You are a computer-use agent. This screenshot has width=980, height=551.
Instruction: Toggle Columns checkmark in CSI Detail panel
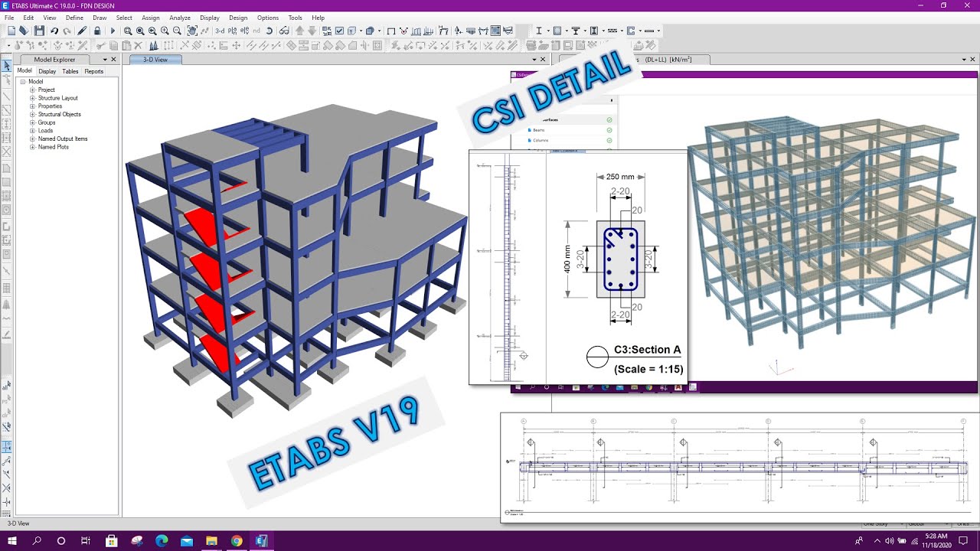coord(609,140)
